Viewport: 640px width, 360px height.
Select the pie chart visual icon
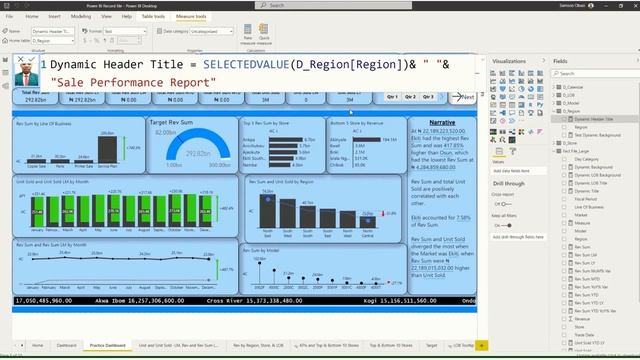(x=521, y=89)
